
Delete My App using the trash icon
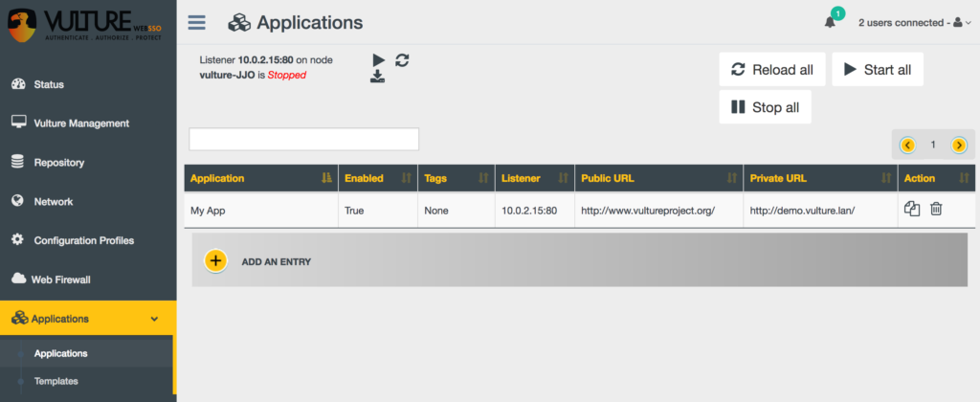point(936,210)
